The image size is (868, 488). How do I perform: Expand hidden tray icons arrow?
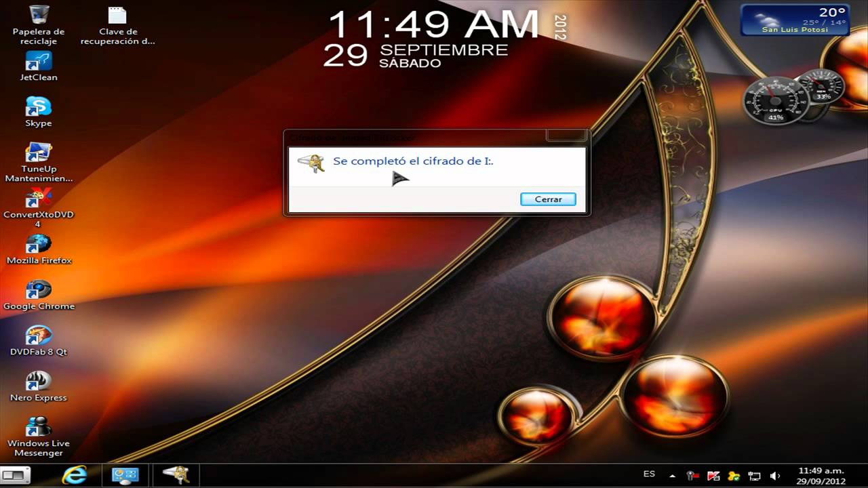tap(672, 475)
